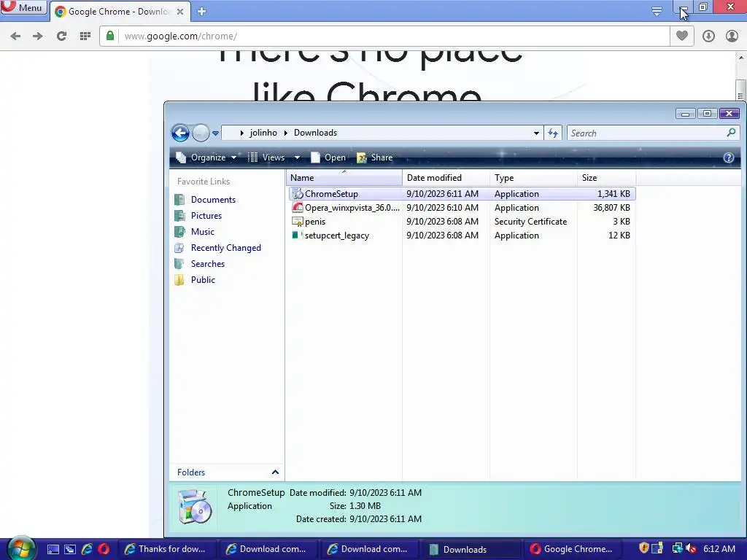The height and width of the screenshot is (560, 747).
Task: Refresh the Downloads folder
Action: [x=553, y=133]
